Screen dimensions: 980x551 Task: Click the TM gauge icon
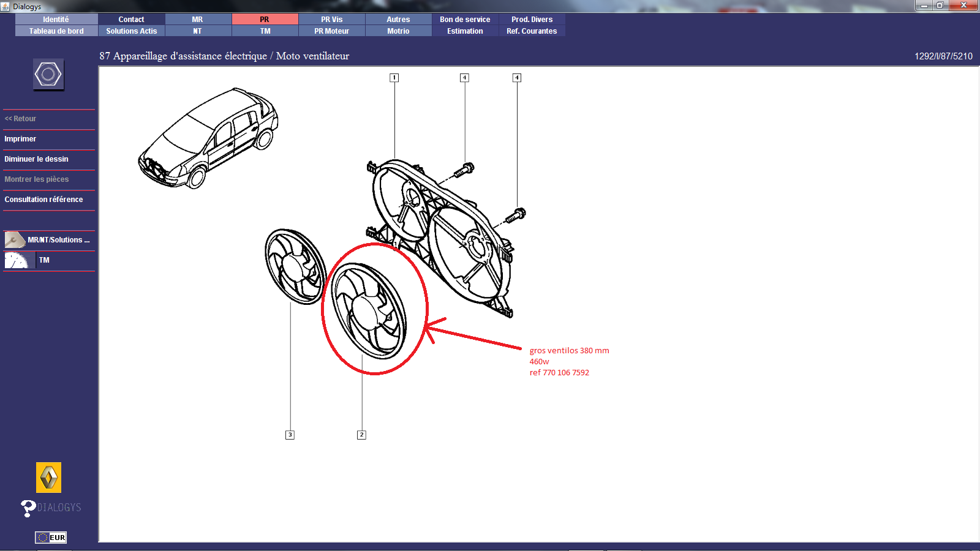tap(17, 260)
